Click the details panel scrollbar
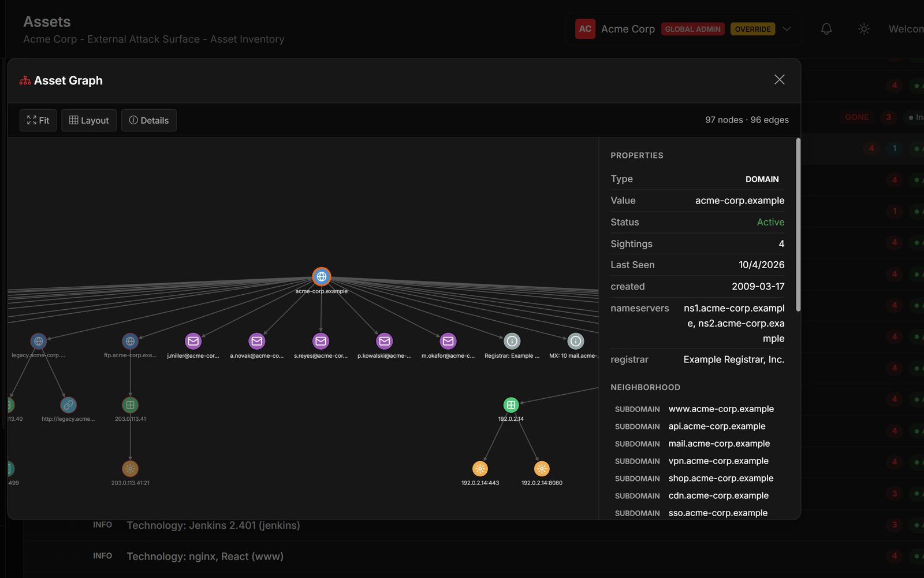This screenshot has width=924, height=578. point(798,224)
